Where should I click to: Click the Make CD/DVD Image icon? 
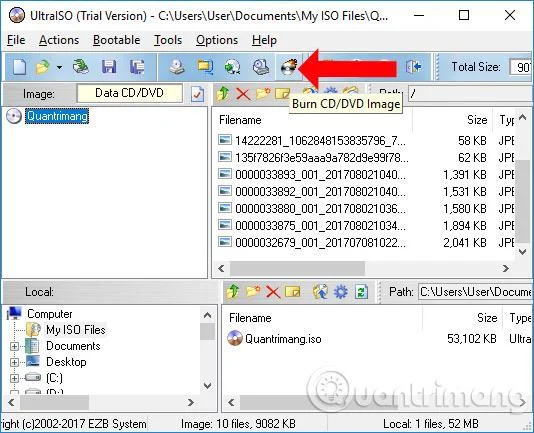pyautogui.click(x=177, y=67)
